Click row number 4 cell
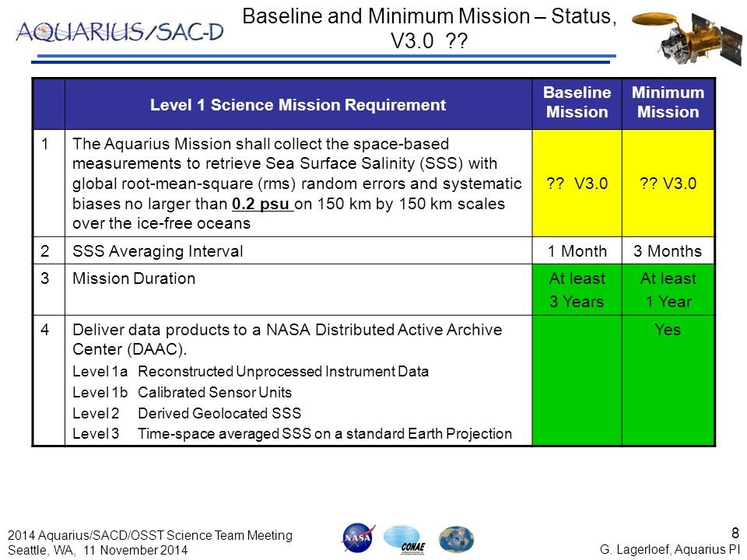747x560 pixels. [x=48, y=381]
